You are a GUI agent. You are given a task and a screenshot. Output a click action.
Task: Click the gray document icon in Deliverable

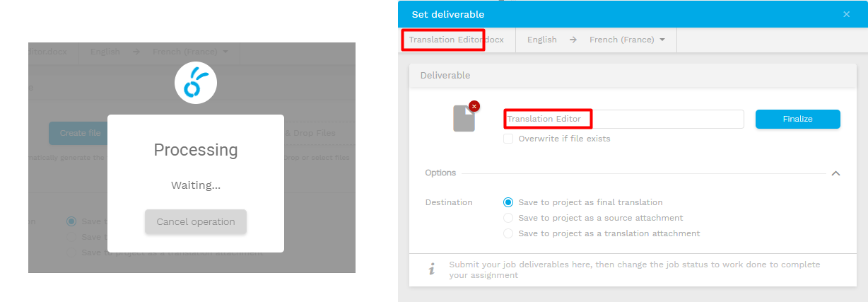464,119
